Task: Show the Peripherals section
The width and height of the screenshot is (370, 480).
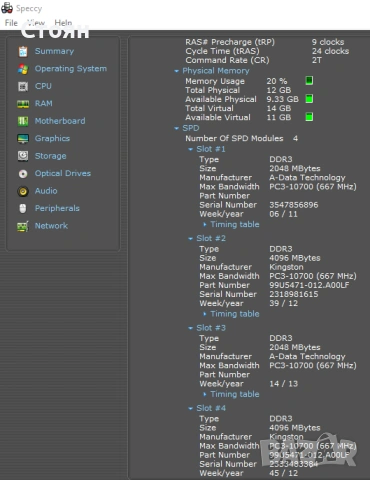Action: [57, 208]
